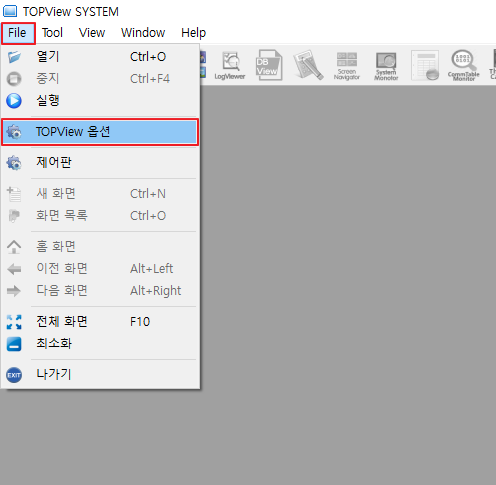Open the Help menu
Image resolution: width=496 pixels, height=485 pixels.
(193, 33)
